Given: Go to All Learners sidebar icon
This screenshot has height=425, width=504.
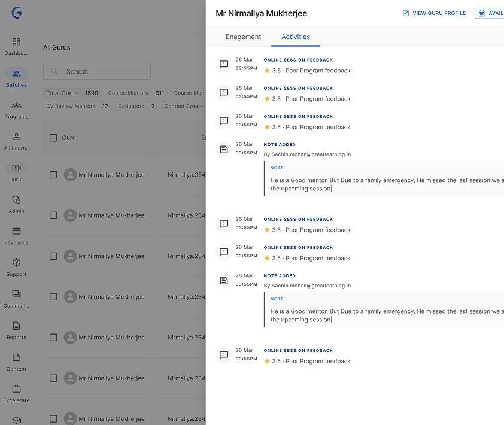Looking at the screenshot, I should coord(16,137).
